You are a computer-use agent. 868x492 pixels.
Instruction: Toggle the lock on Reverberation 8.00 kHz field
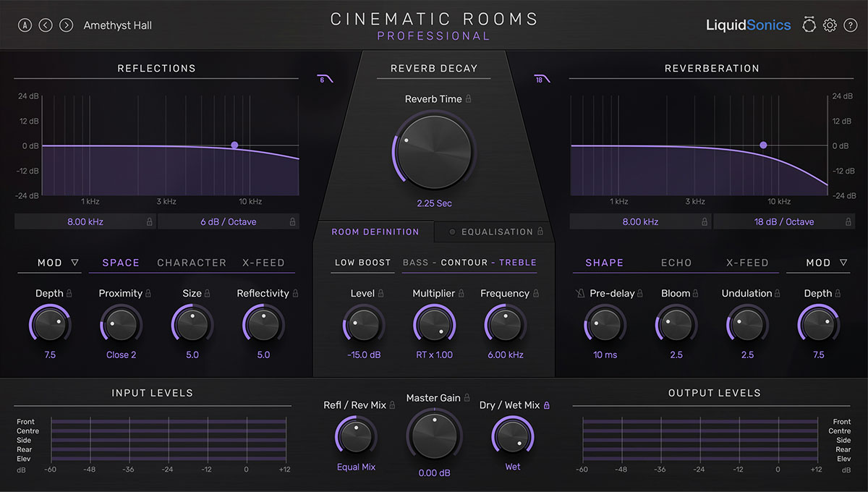[705, 222]
